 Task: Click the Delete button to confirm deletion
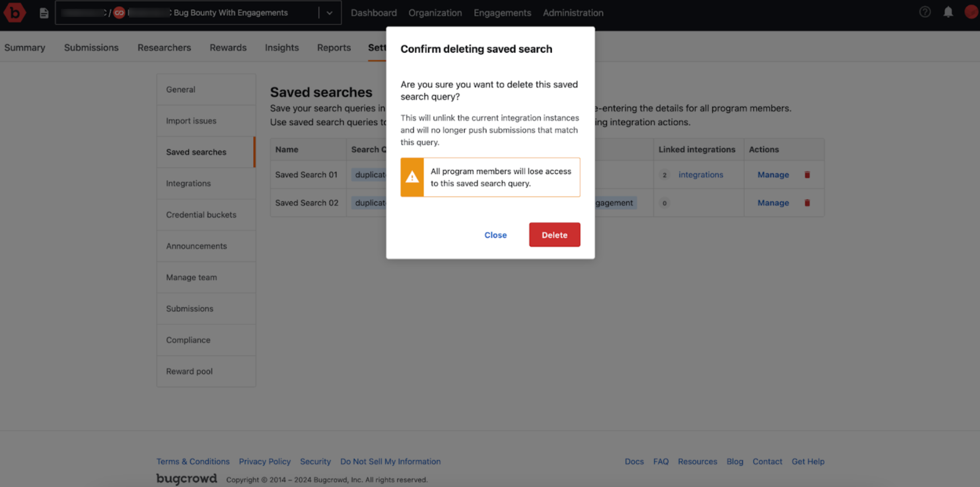(554, 234)
